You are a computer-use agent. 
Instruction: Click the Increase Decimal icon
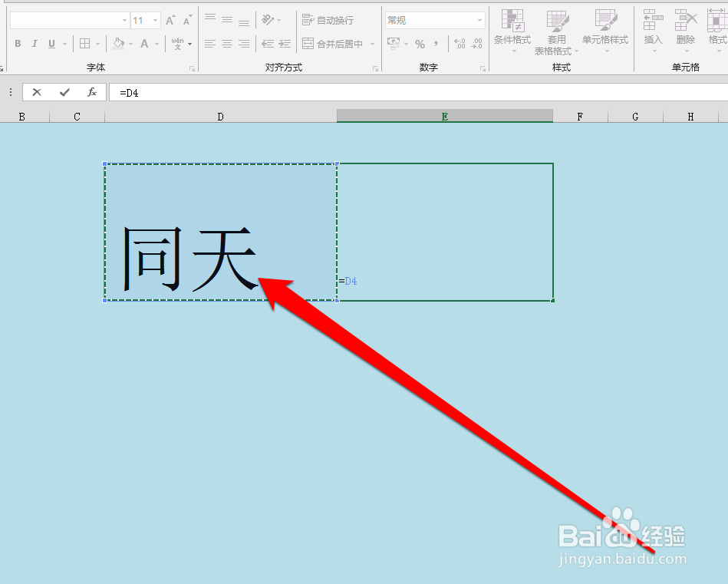click(461, 44)
